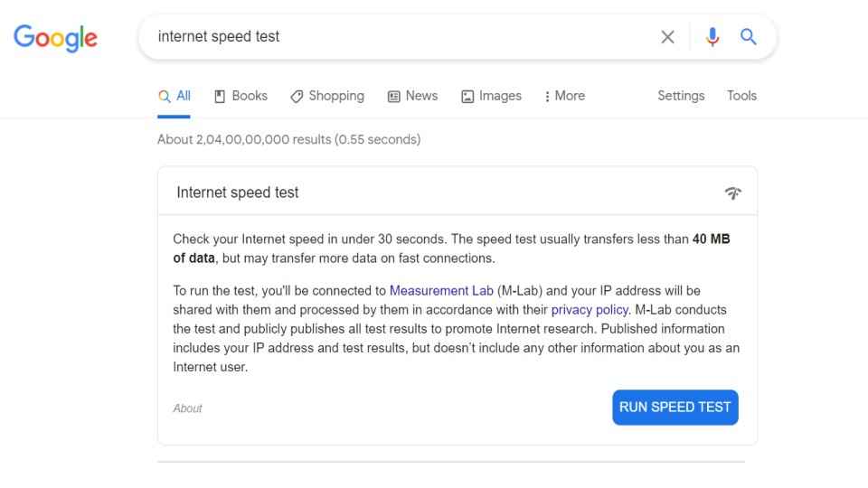Screen dimensions: 868x488
Task: Click the tag icon beside Shopping
Action: click(x=297, y=97)
